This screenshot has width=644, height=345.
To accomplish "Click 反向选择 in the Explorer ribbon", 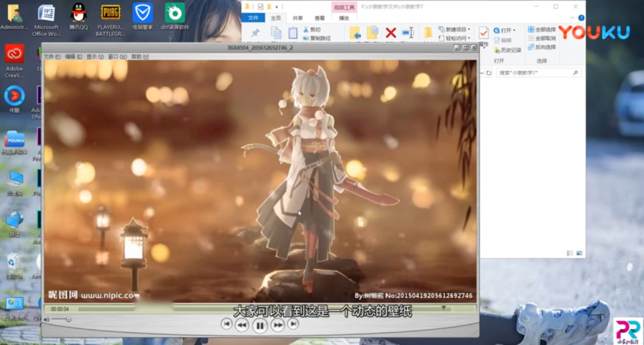I will pos(541,47).
